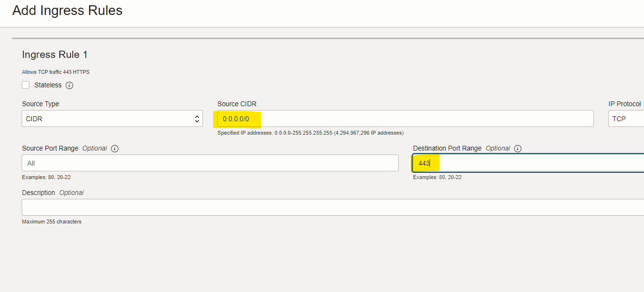Click the Source Port Range field showing All
This screenshot has width=644, height=292.
pos(210,163)
